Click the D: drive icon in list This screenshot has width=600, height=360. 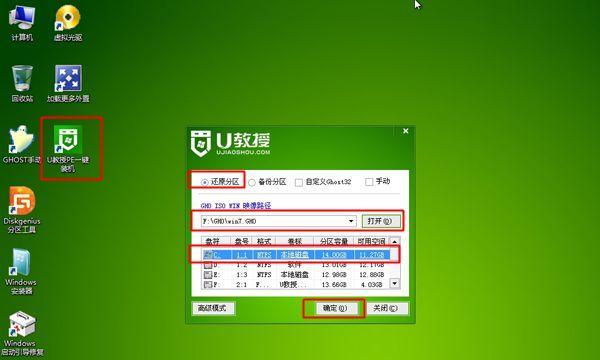coord(208,265)
